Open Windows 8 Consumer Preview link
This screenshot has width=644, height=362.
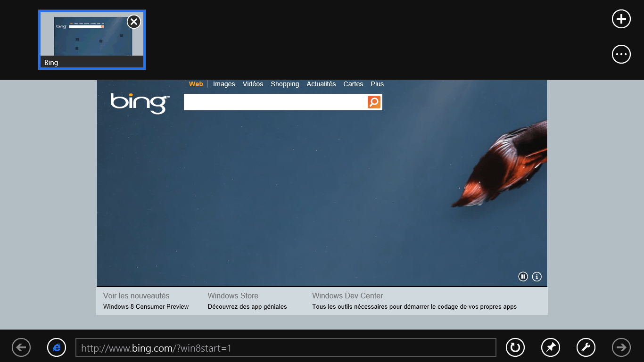[x=146, y=306]
